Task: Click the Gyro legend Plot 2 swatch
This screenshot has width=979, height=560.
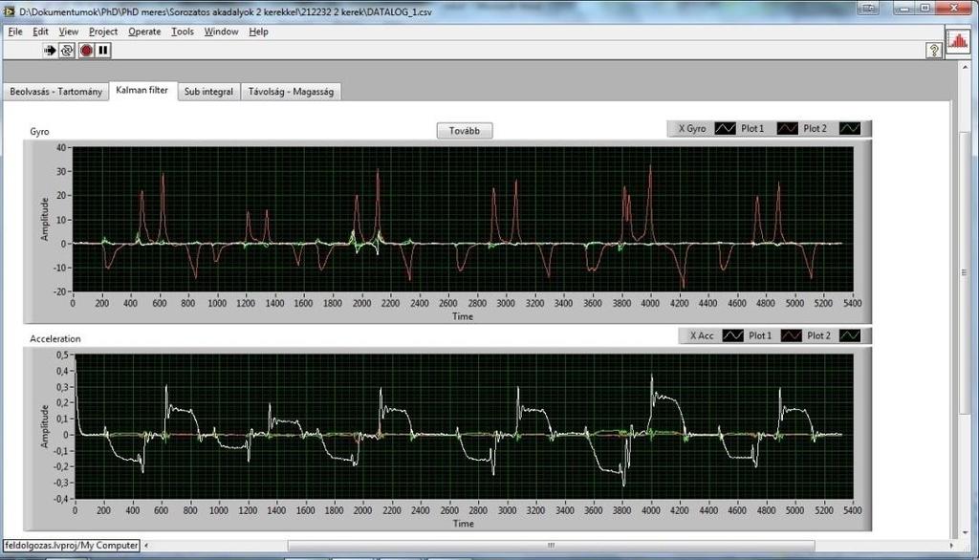Action: click(849, 129)
